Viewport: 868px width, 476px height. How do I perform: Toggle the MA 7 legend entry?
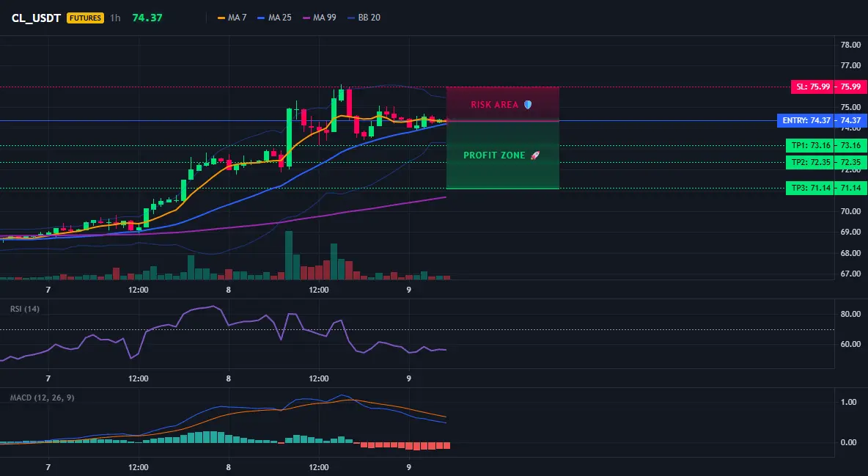coord(232,18)
